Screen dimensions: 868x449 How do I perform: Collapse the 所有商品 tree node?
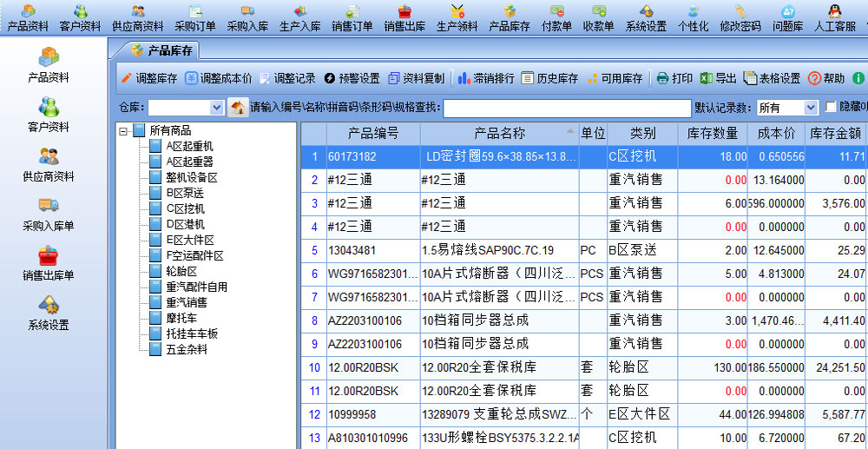tap(123, 131)
